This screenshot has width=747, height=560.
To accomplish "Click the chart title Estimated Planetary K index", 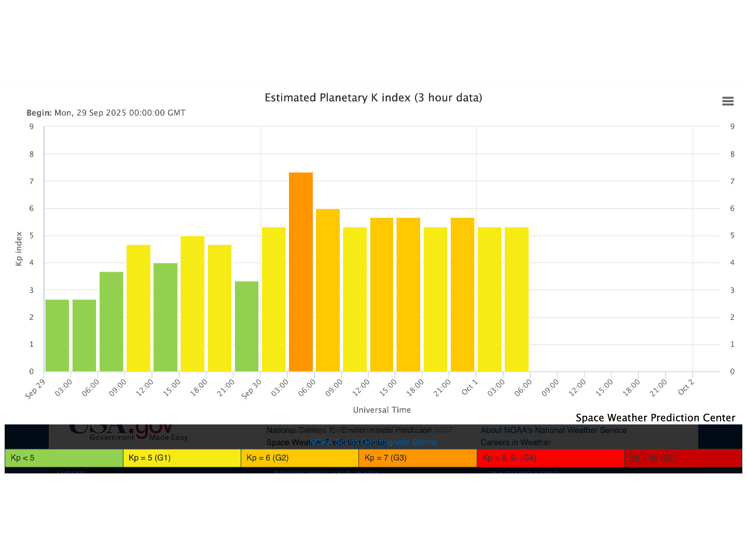I will [374, 97].
